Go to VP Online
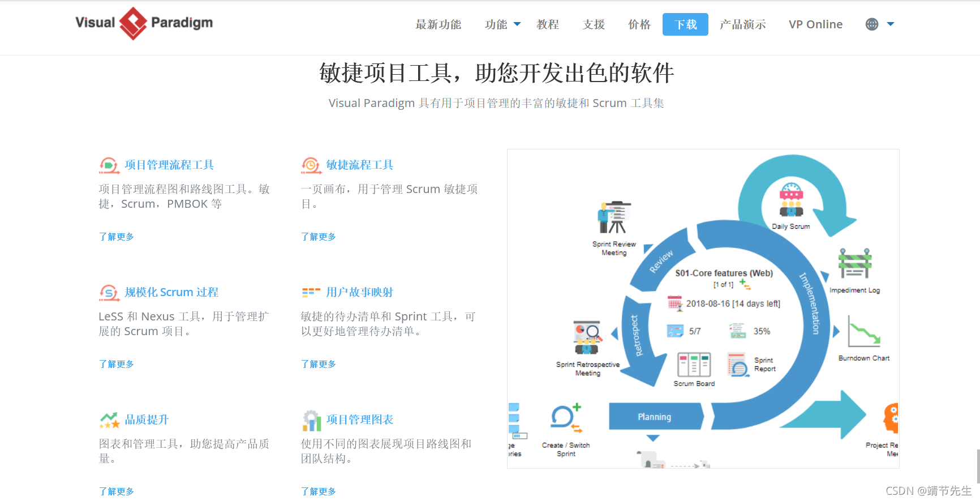 [x=815, y=24]
